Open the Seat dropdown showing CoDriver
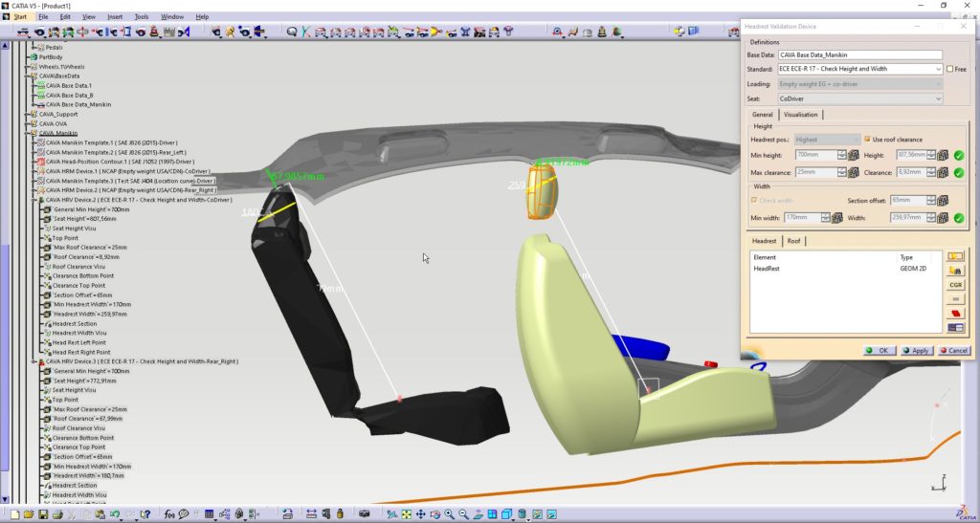Viewport: 980px width, 523px height. (x=938, y=98)
